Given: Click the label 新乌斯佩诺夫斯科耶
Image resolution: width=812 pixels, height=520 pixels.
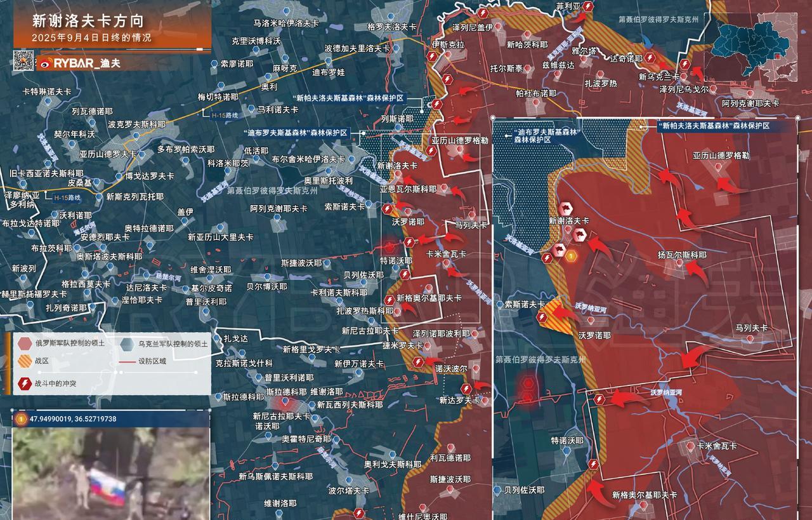Looking at the screenshot, I should click(x=276, y=476).
